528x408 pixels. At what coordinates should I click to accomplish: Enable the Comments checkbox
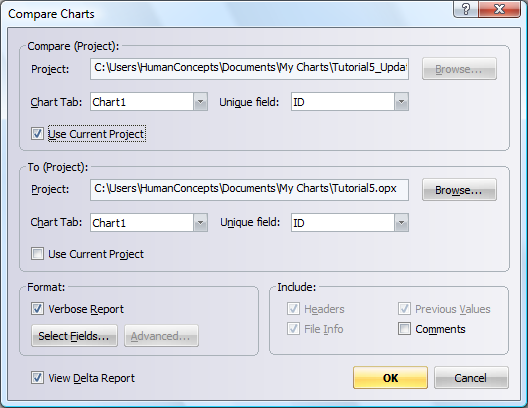pyautogui.click(x=404, y=329)
